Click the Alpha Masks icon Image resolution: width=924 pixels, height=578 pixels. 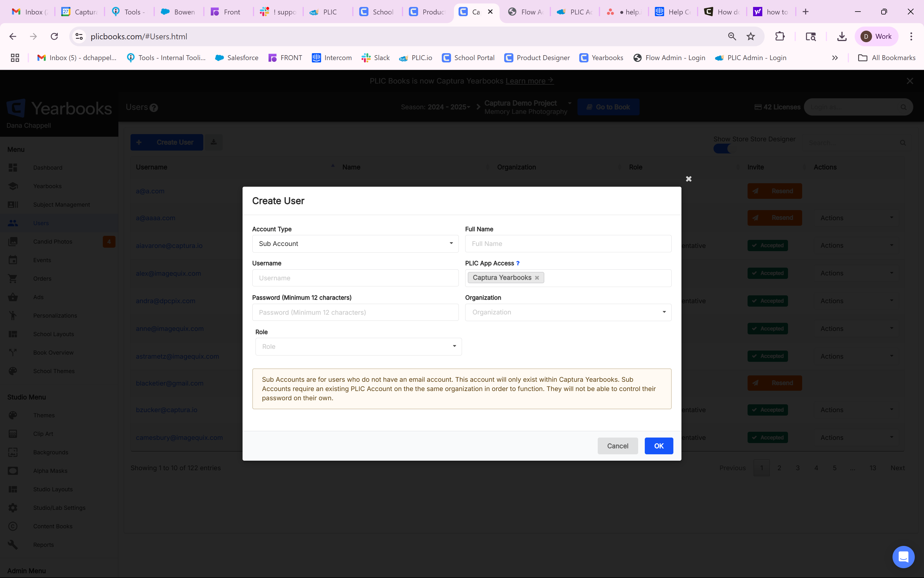pos(13,470)
